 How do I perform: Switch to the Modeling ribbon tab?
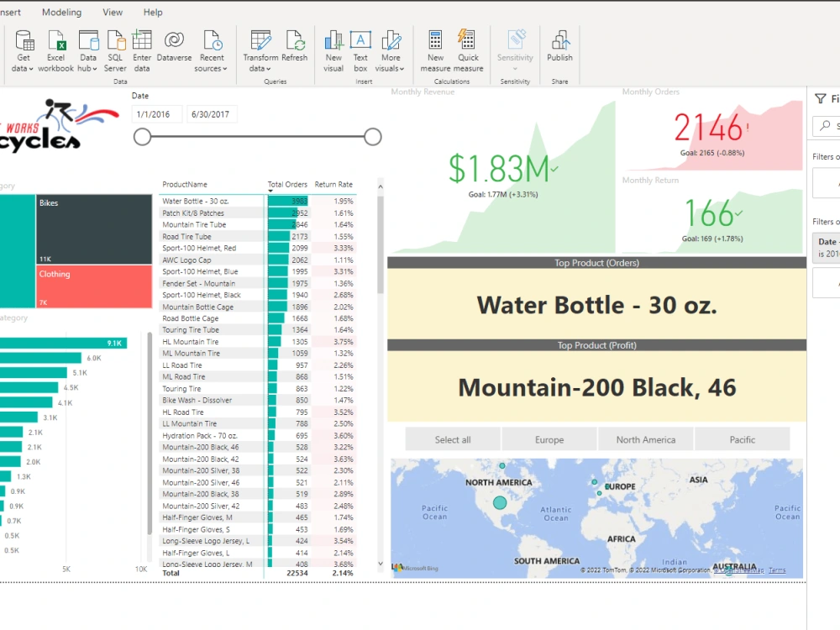[x=60, y=12]
